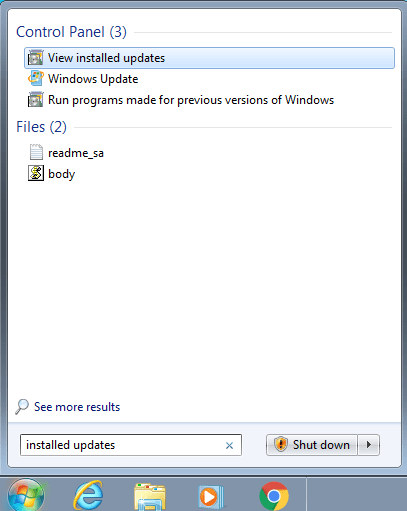Click the Windows Start orb

tap(26, 495)
